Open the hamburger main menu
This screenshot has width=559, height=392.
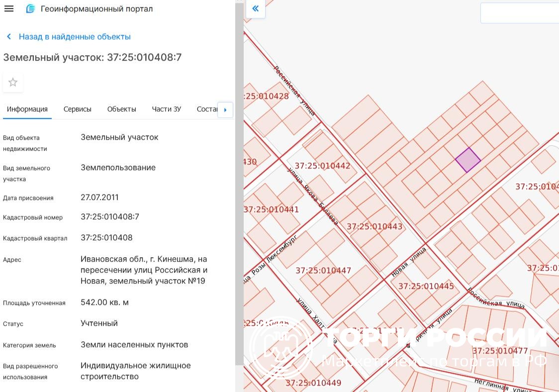pyautogui.click(x=9, y=9)
